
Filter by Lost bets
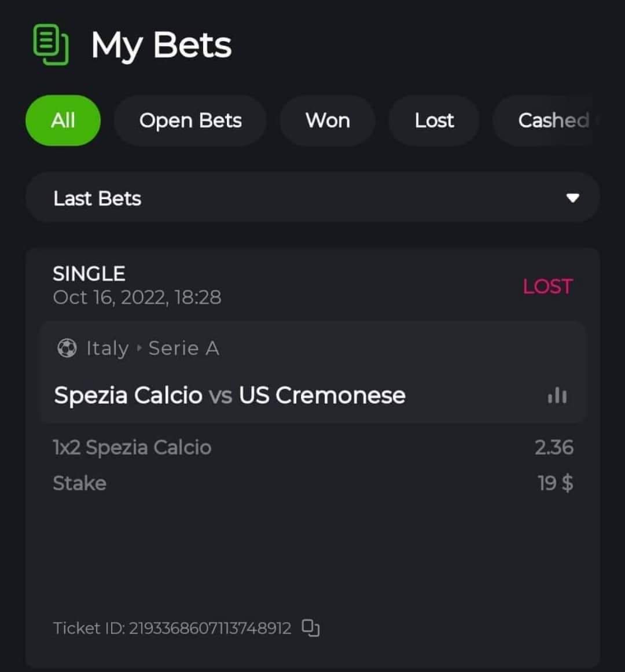[434, 120]
